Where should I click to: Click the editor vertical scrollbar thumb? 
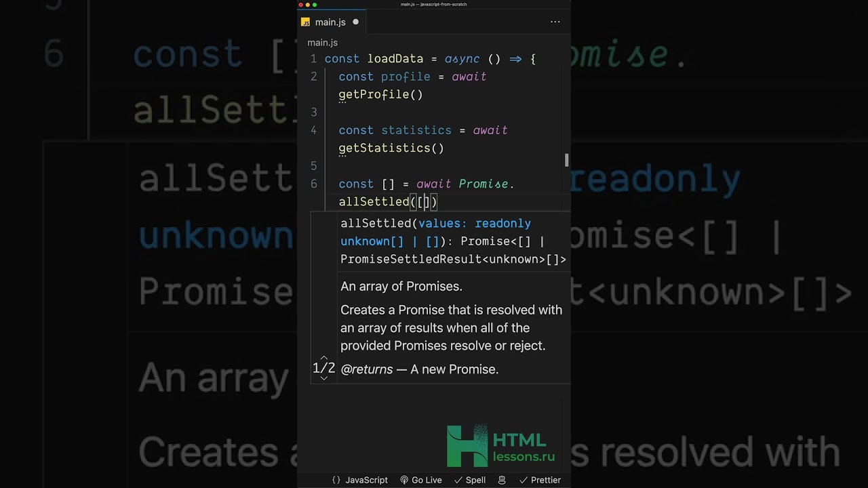tap(566, 160)
